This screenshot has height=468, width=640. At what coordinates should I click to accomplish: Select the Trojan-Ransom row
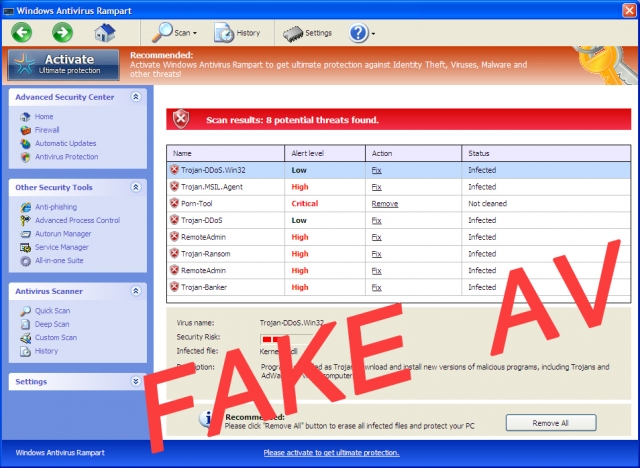click(399, 254)
